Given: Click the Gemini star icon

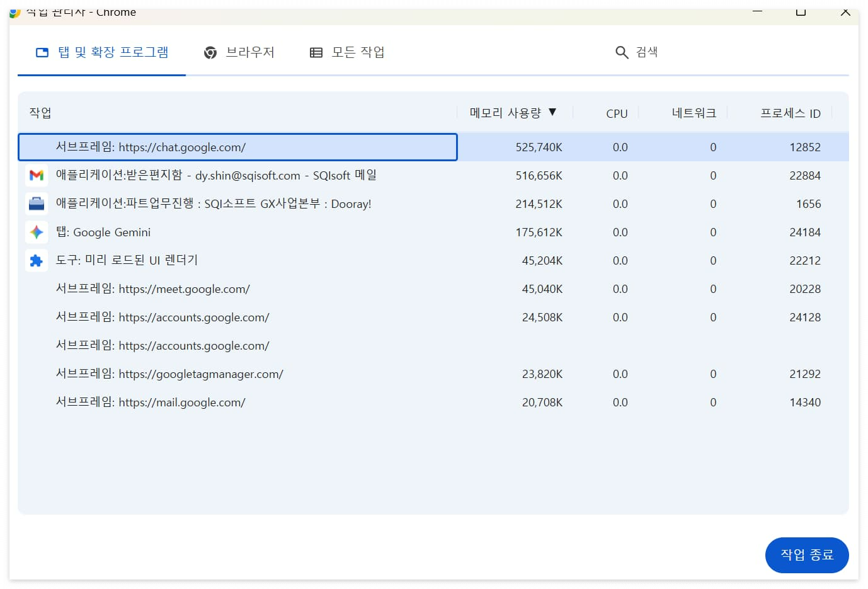Looking at the screenshot, I should tap(37, 232).
